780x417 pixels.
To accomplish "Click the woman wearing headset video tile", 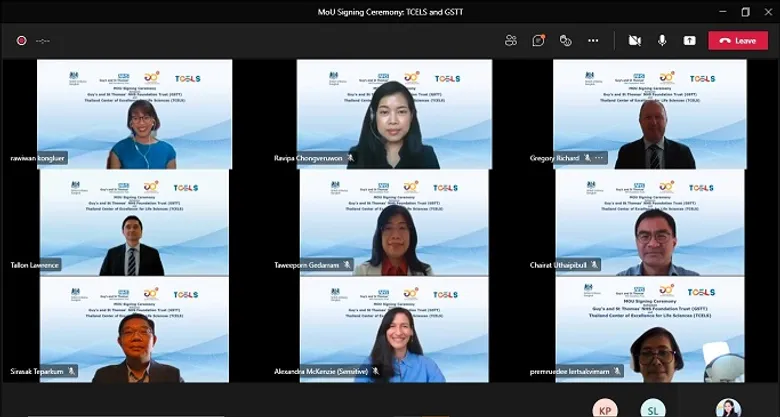I will [394, 114].
